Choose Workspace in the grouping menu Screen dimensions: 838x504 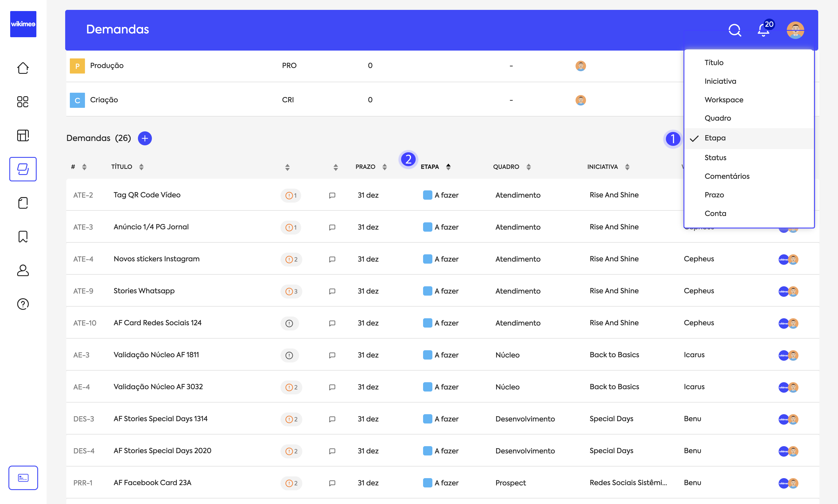(x=723, y=100)
